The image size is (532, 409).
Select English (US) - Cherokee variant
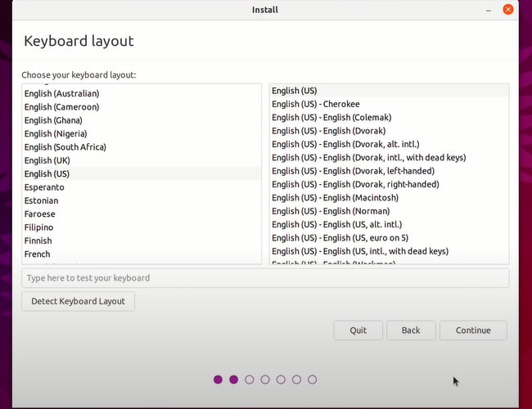point(389,104)
